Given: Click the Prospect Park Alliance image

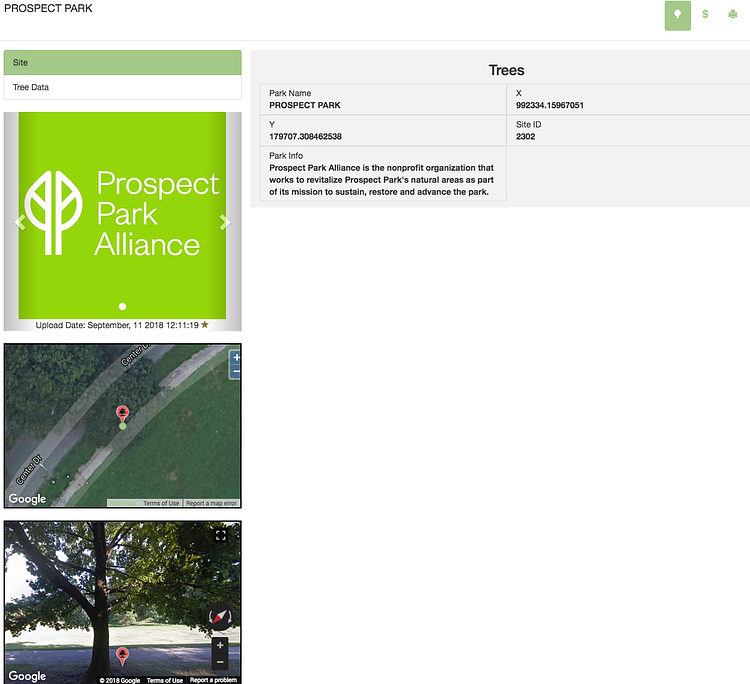Looking at the screenshot, I should click(122, 212).
